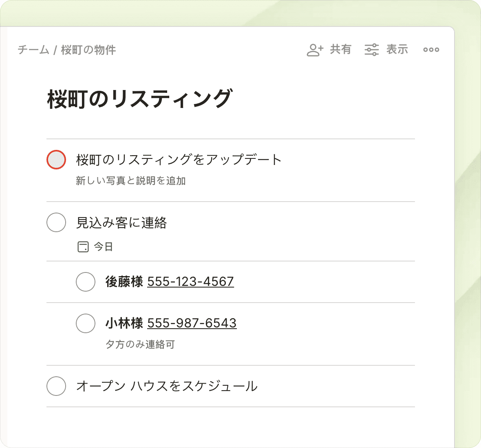The width and height of the screenshot is (481, 448).
Task: Open 桜町の物件 in the breadcrumb
Action: click(88, 50)
